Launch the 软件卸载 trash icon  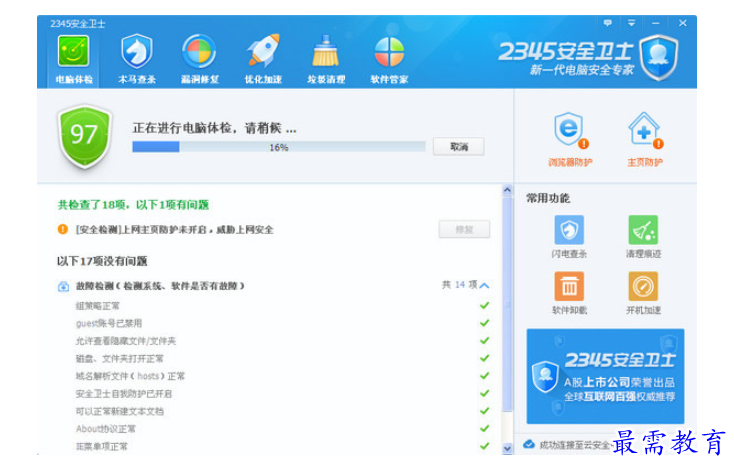569,286
